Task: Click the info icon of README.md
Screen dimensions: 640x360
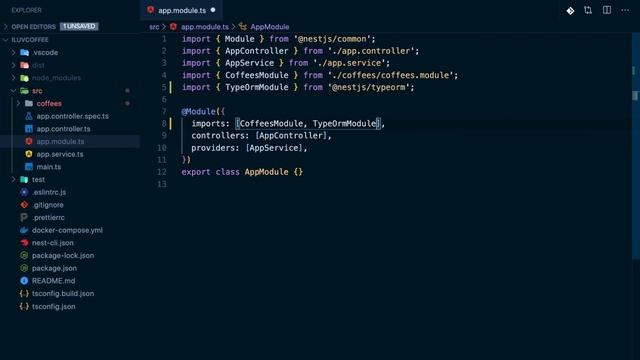Action: pos(24,281)
